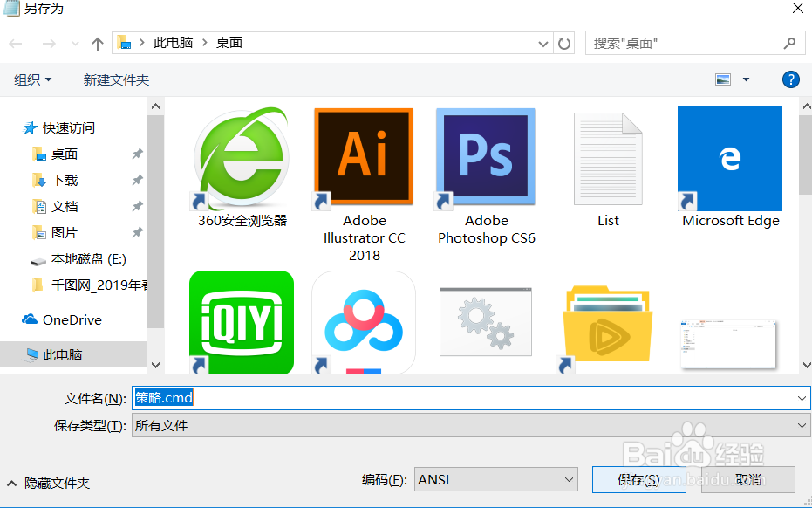The width and height of the screenshot is (812, 508).
Task: Select the Adobe Photoshop CS6 shortcut icon
Action: click(x=486, y=158)
